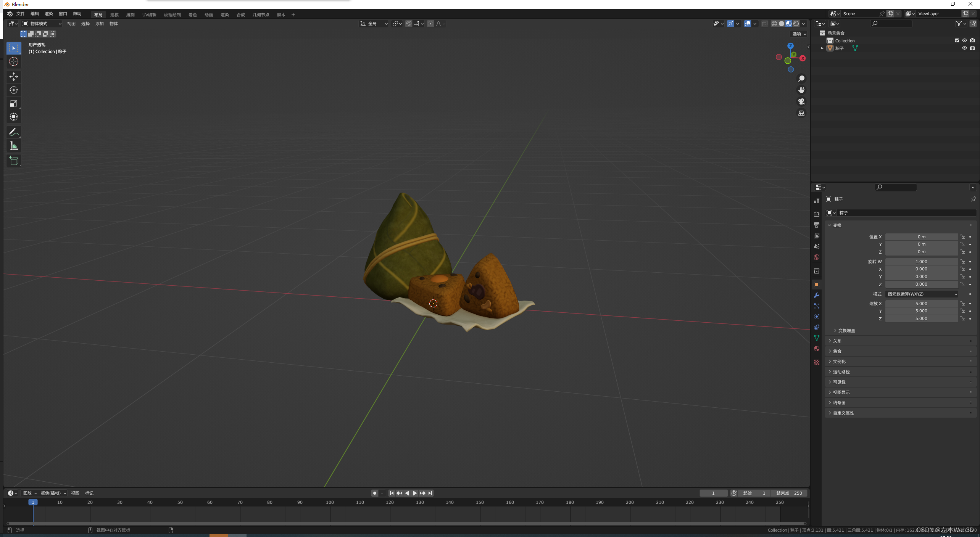The height and width of the screenshot is (537, 980).
Task: Click the Add Cube tool
Action: [14, 161]
